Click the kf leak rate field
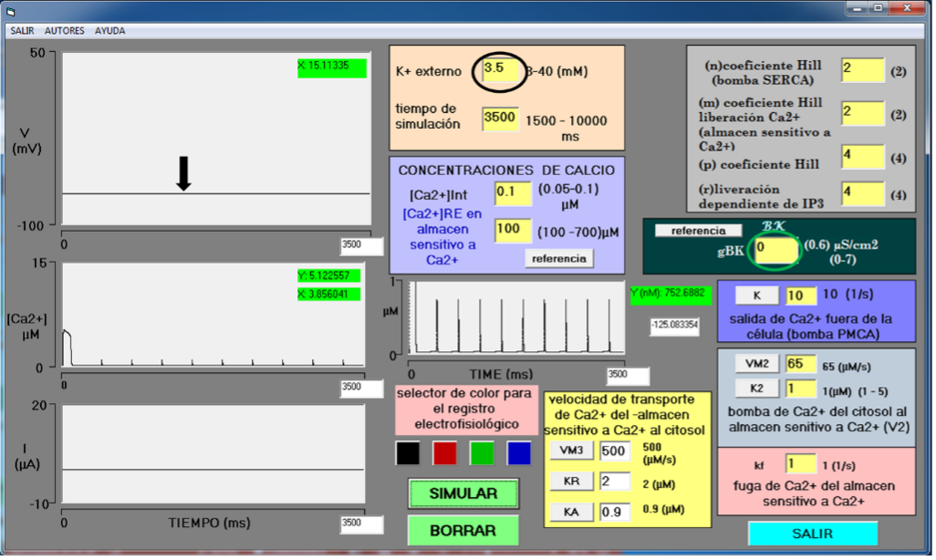 click(x=800, y=464)
